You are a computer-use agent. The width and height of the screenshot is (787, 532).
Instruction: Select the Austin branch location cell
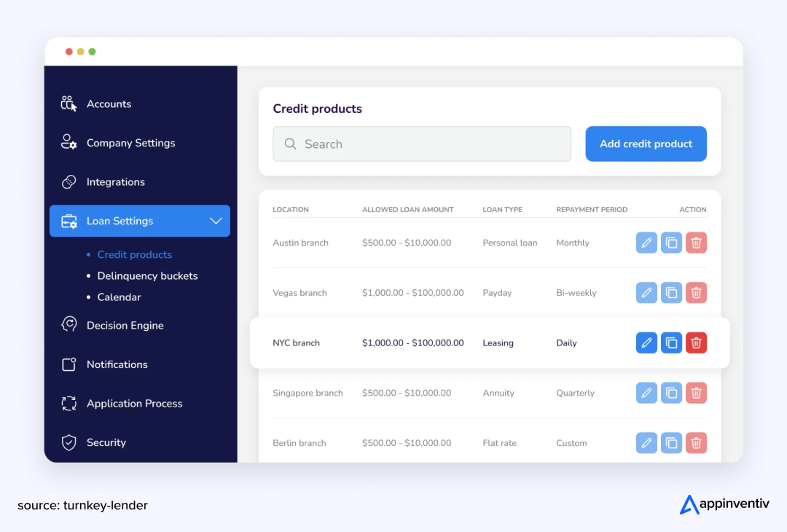point(300,243)
